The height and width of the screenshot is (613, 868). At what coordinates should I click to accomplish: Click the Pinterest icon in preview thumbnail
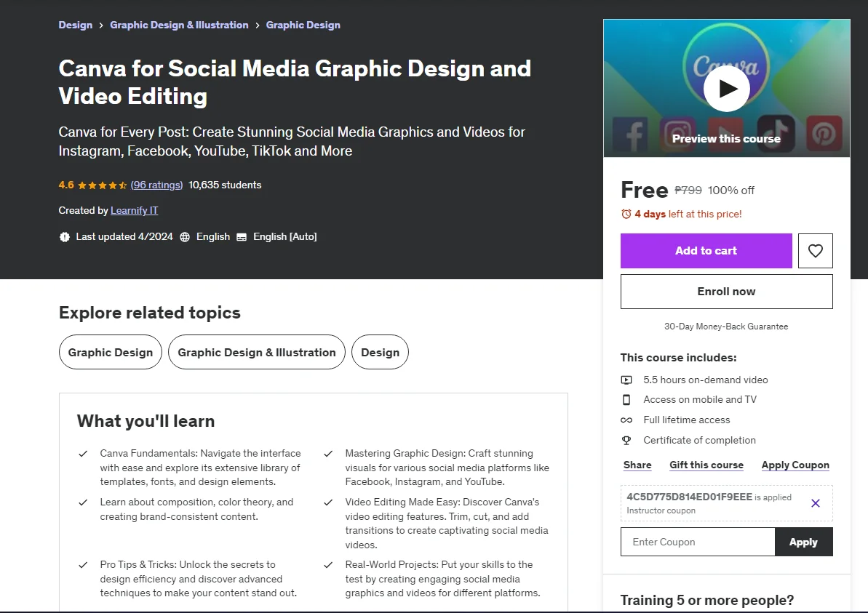click(x=824, y=133)
